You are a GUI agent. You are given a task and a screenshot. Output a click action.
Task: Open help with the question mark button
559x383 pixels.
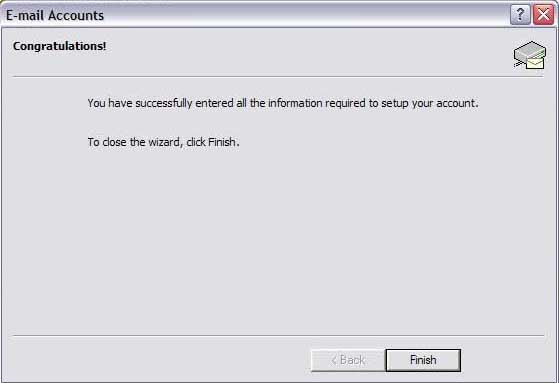(x=520, y=15)
